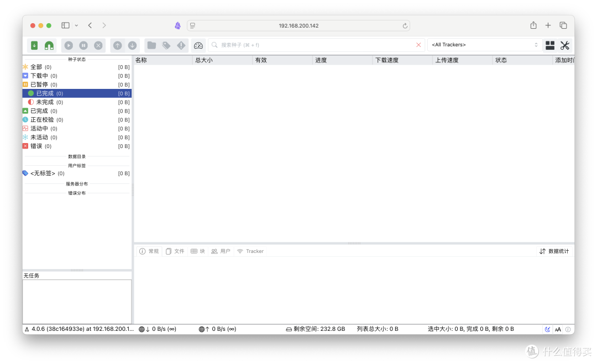Sort by the 有效 column header
The height and width of the screenshot is (364, 597).
(x=282, y=60)
